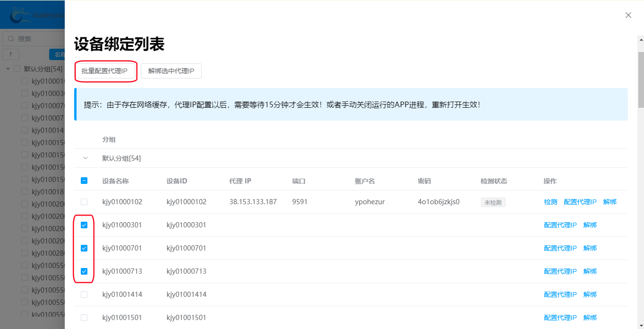Click 检测 link for kjy01000102
Screen dimensions: 644x329
click(x=550, y=202)
